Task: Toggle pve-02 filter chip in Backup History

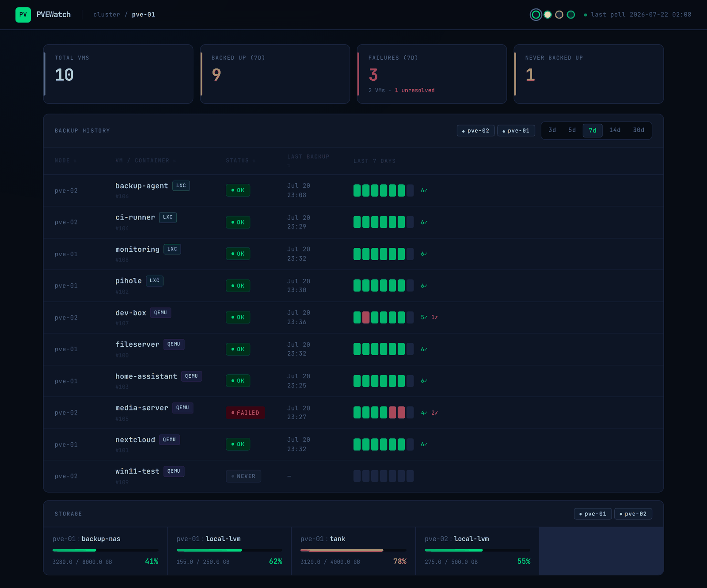Action: (475, 131)
